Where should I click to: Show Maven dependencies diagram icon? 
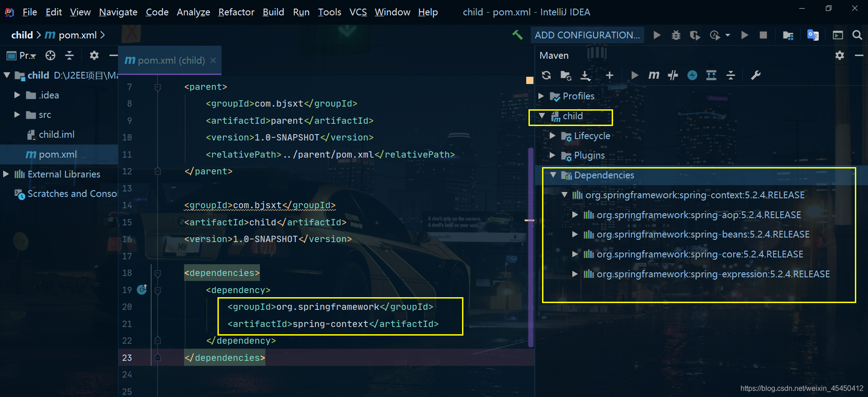coord(711,75)
